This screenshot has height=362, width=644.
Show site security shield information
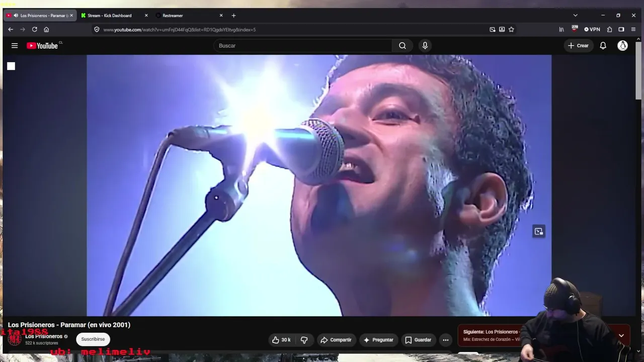click(x=97, y=30)
